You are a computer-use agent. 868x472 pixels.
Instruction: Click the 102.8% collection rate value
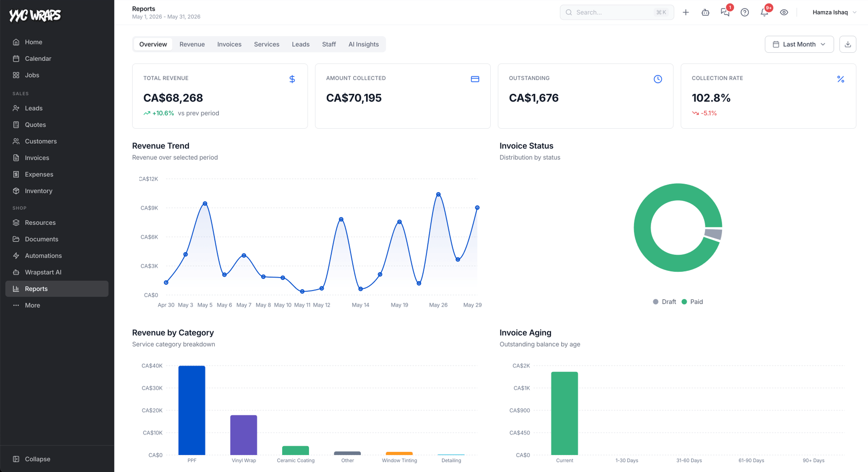pos(711,98)
